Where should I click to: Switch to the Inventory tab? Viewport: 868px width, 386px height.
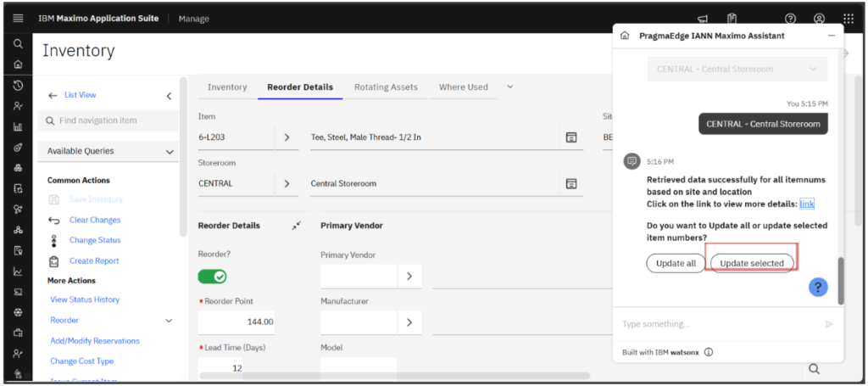(227, 87)
